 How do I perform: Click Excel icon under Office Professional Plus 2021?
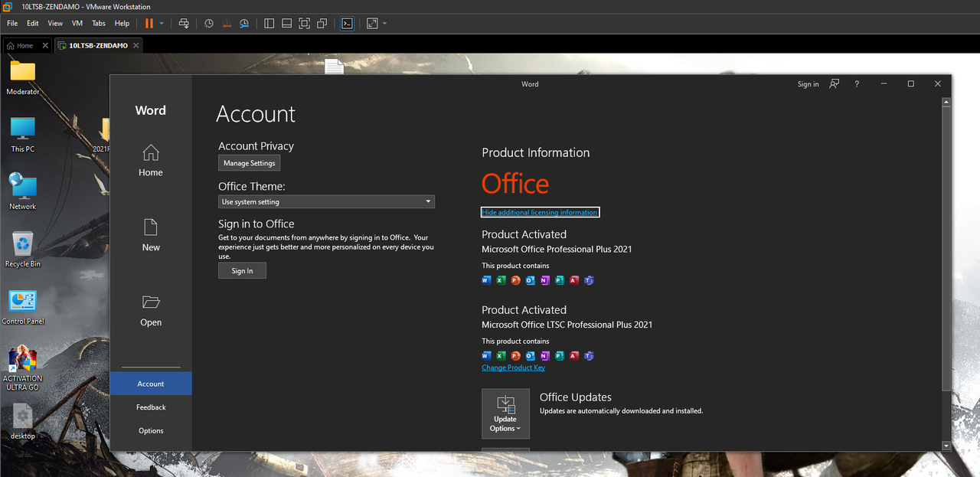501,280
